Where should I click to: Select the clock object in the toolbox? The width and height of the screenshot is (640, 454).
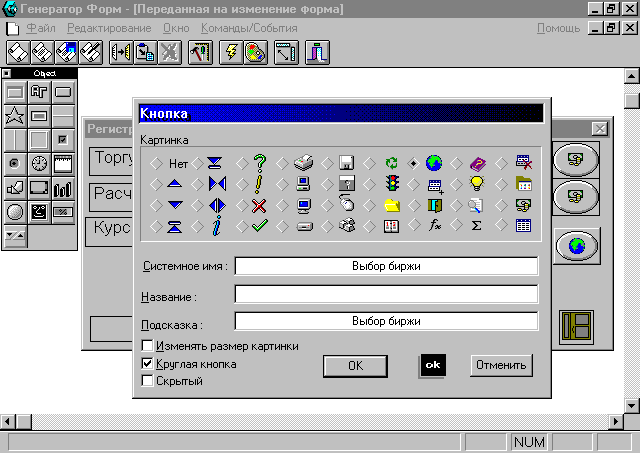click(39, 163)
